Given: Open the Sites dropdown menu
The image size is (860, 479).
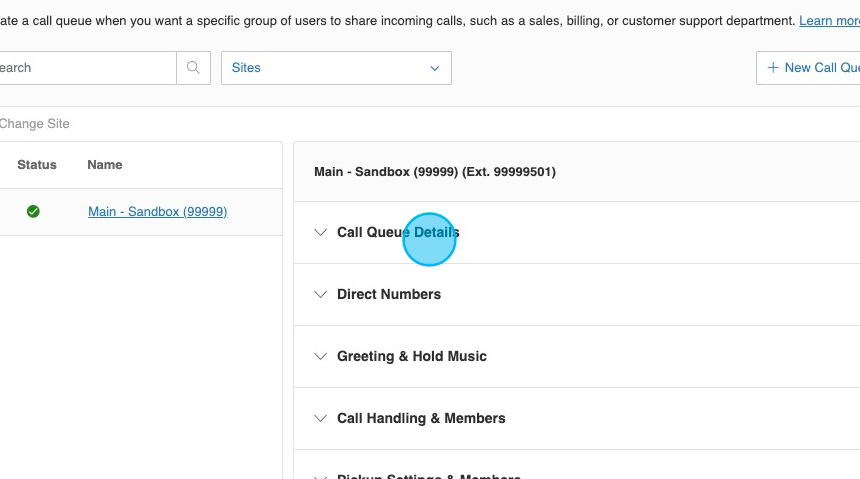Looking at the screenshot, I should tap(335, 68).
